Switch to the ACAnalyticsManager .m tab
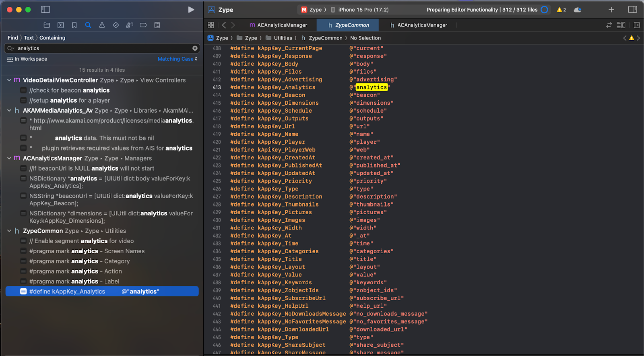Image resolution: width=644 pixels, height=356 pixels. click(278, 25)
